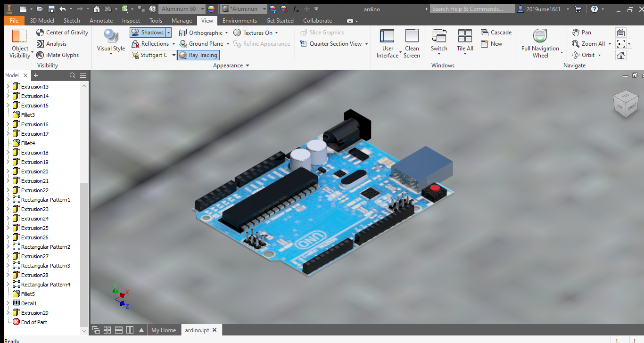Click the Quarter Section View icon
This screenshot has height=343, width=644.
coord(304,44)
